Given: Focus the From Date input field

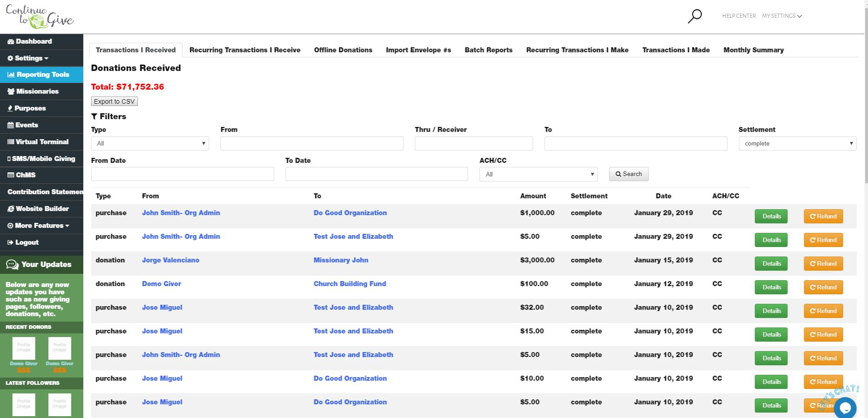Looking at the screenshot, I should click(x=183, y=174).
